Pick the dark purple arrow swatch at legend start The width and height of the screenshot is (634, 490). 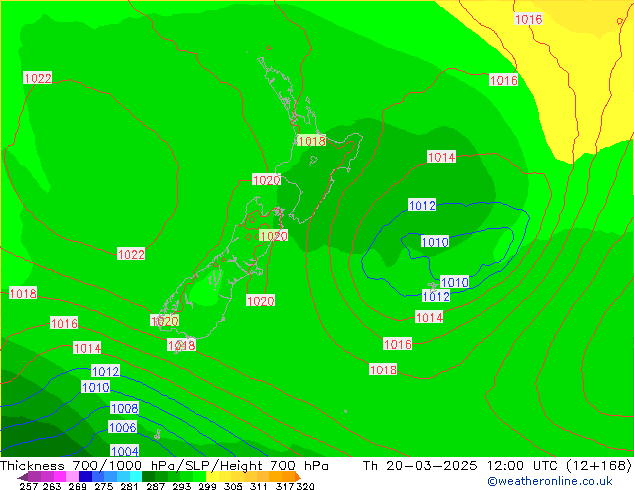[23, 477]
